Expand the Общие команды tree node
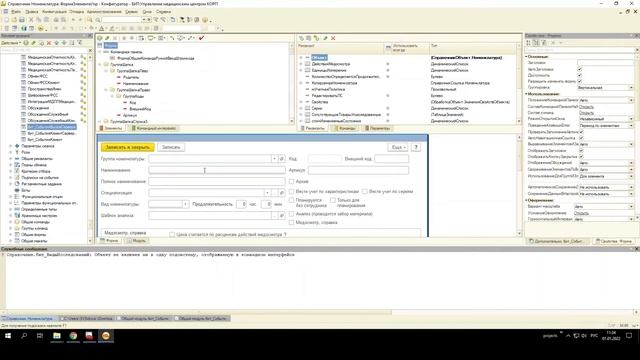The height and width of the screenshot is (360, 640). (x=11, y=222)
